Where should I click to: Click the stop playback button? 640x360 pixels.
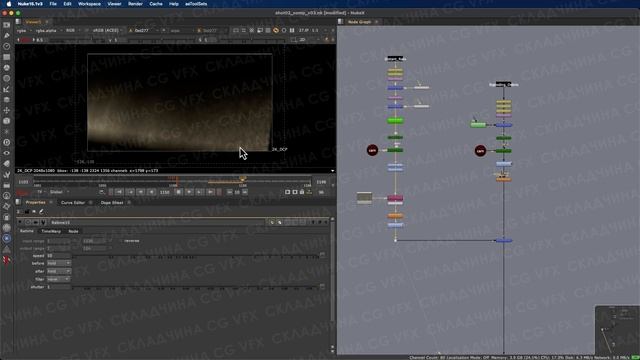coord(178,192)
